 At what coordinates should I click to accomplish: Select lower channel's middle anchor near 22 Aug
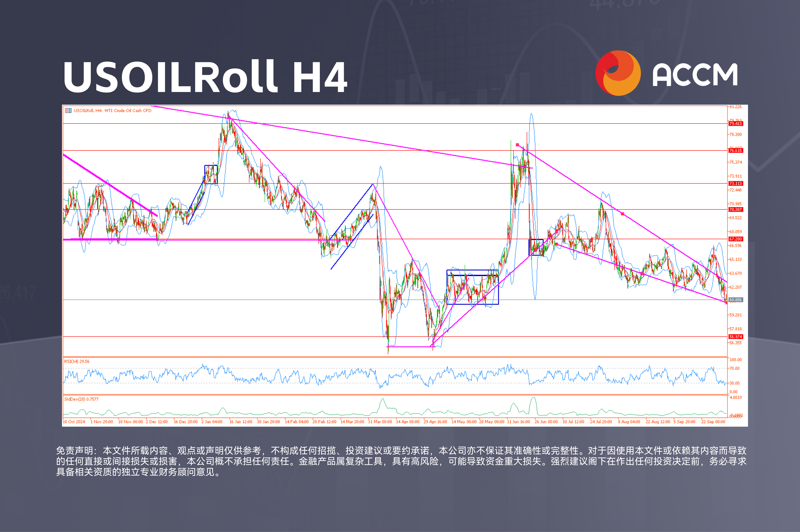642,274
